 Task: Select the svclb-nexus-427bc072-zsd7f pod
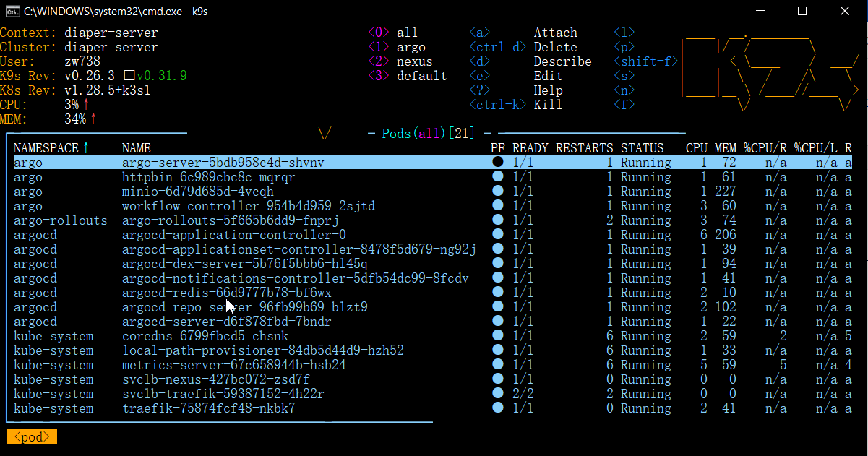[x=216, y=379]
